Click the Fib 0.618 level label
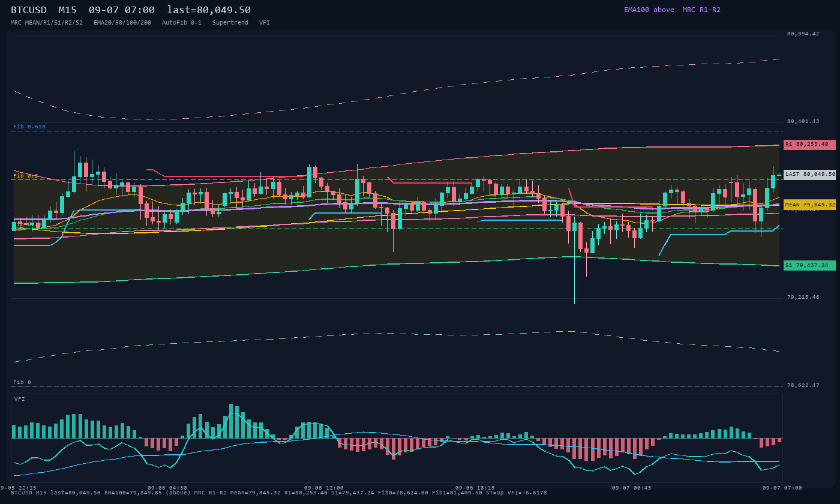Image resolution: width=840 pixels, height=504 pixels. coord(29,127)
